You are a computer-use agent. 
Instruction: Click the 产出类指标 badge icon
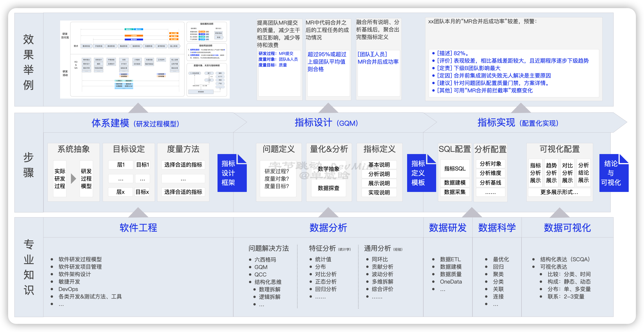coord(200,39)
